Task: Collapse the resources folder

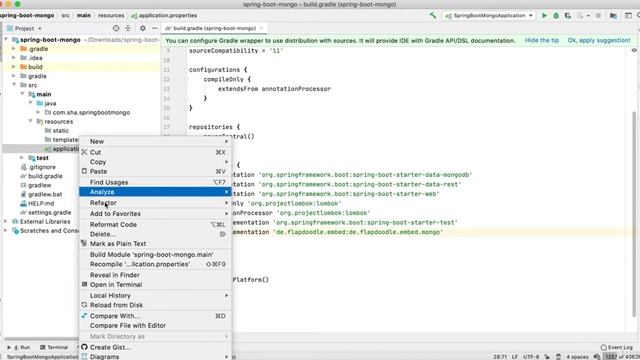Action: point(31,121)
